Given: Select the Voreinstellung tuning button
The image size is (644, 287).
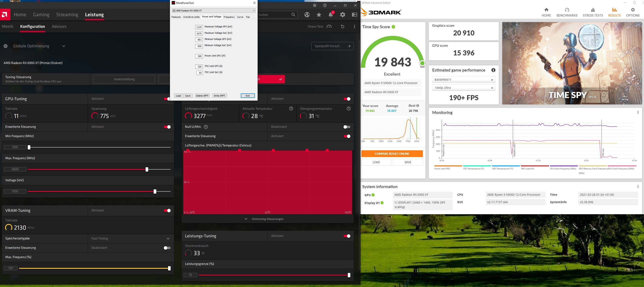Looking at the screenshot, I should (x=124, y=79).
